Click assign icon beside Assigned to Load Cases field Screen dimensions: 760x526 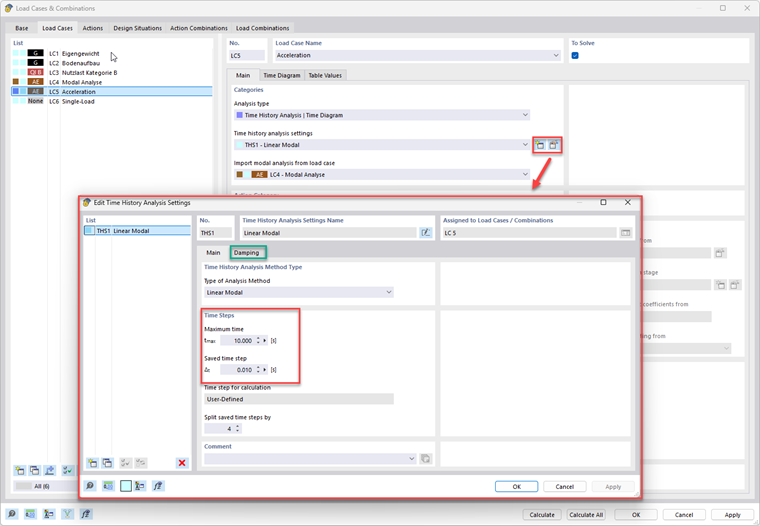coord(626,233)
